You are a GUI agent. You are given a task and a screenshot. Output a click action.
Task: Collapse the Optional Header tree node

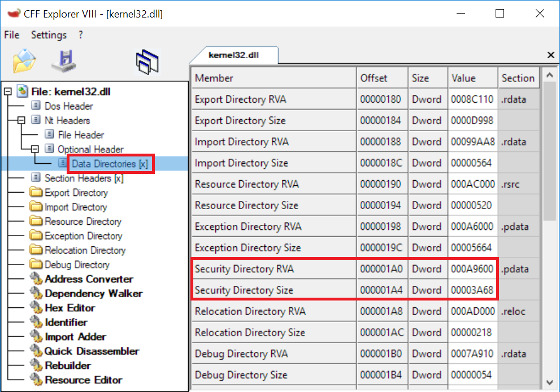[x=34, y=149]
